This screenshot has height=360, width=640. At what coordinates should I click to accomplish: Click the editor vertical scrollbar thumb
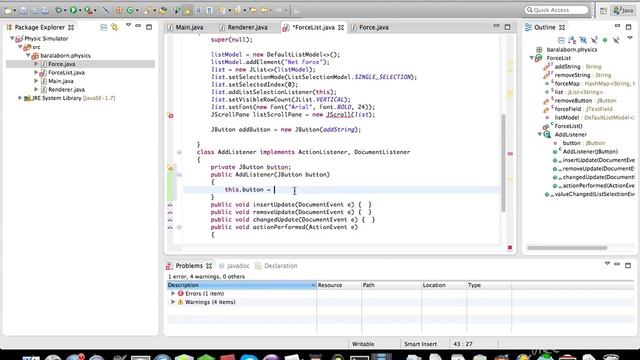click(x=503, y=163)
